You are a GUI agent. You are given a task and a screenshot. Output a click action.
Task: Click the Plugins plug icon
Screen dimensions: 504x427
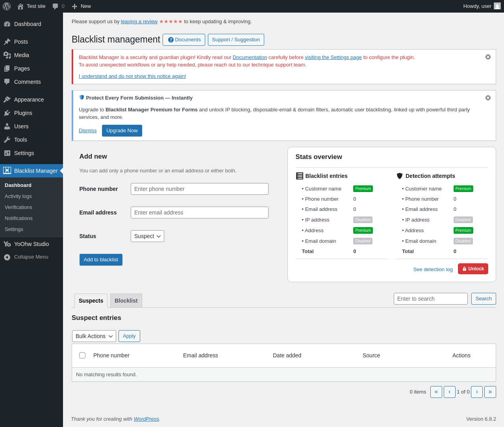7,113
